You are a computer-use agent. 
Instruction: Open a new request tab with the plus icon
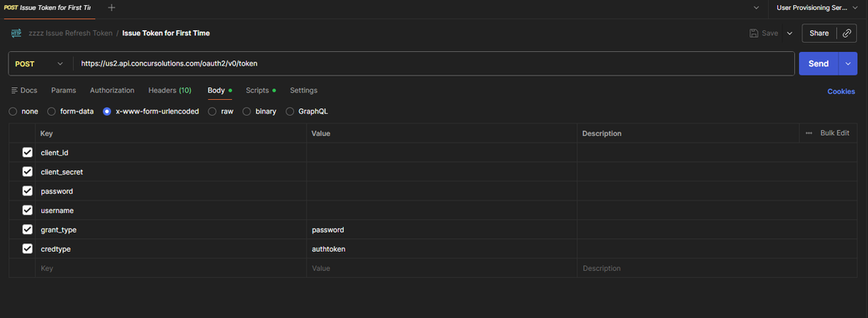[x=111, y=8]
